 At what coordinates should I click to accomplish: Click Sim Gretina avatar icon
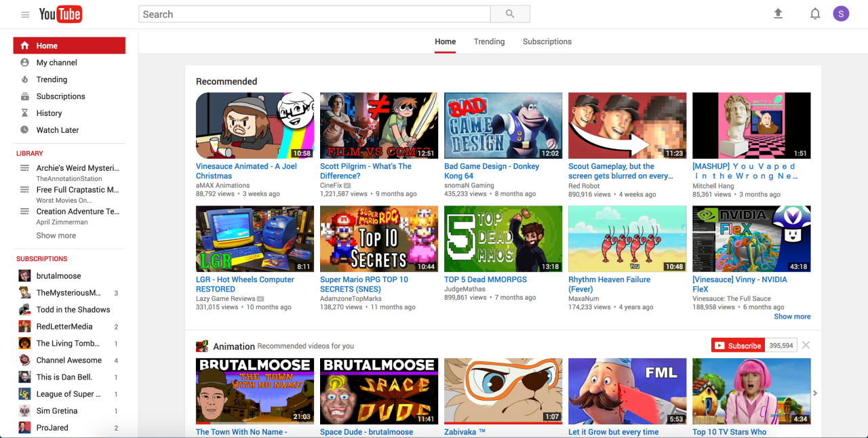[x=24, y=411]
